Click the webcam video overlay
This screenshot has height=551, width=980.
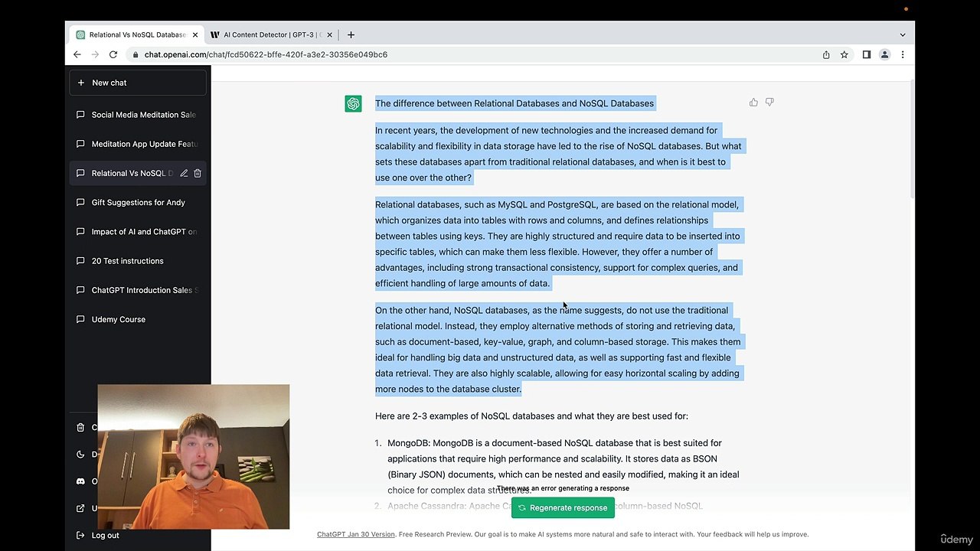194,457
